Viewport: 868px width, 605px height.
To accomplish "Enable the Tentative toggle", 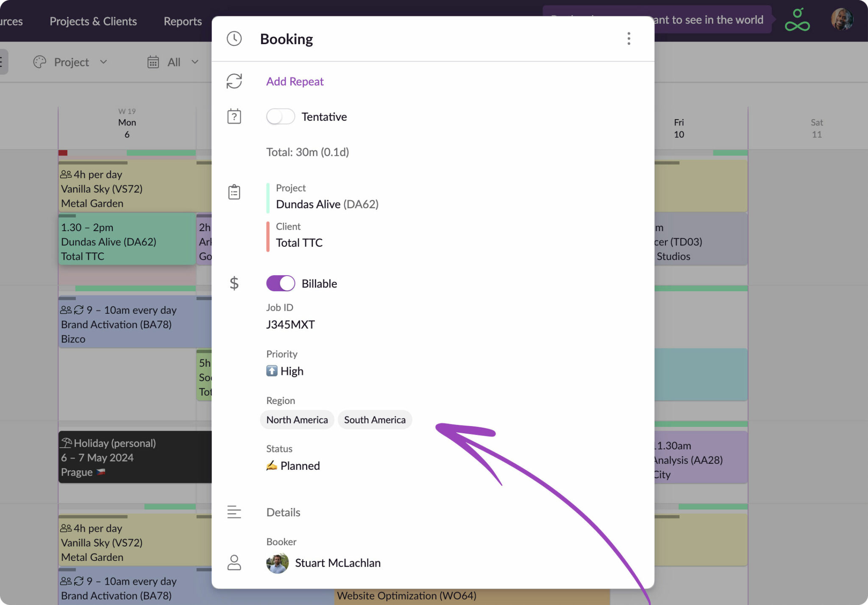I will 281,116.
